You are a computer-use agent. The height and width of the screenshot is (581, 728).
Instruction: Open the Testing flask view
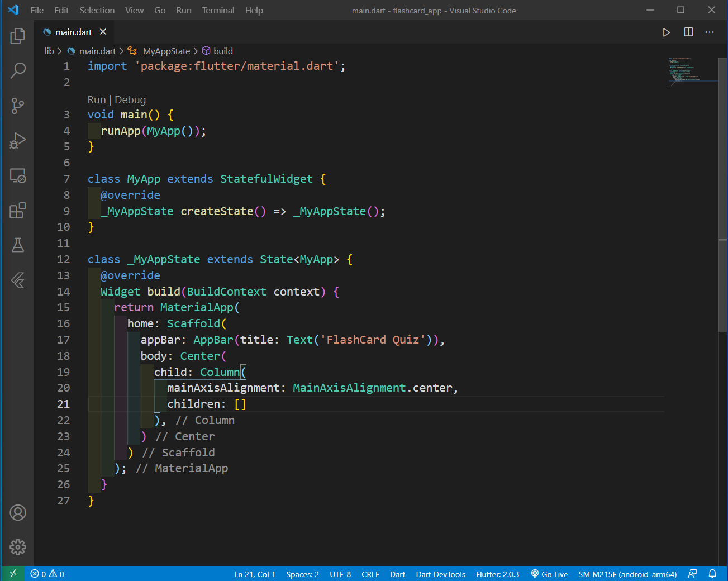click(18, 245)
